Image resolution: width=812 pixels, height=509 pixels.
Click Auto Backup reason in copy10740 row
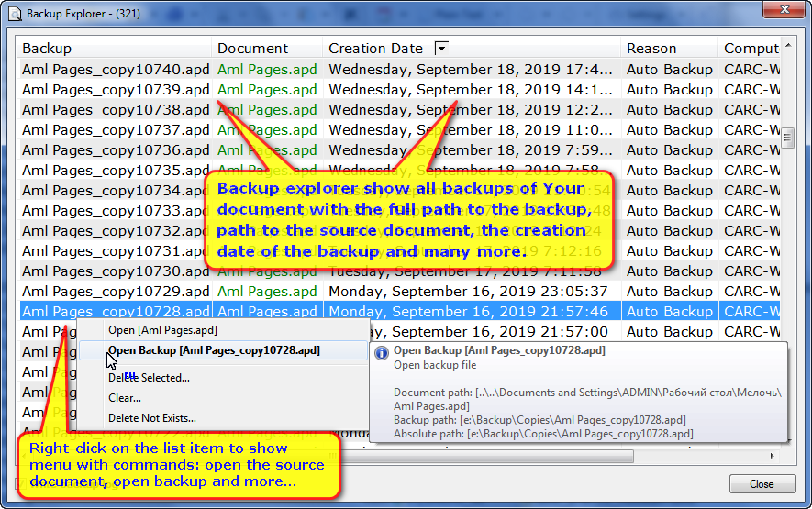point(669,70)
